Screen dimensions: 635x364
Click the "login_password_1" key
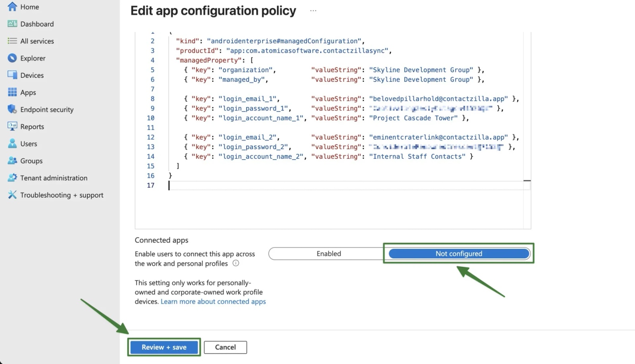tap(253, 108)
